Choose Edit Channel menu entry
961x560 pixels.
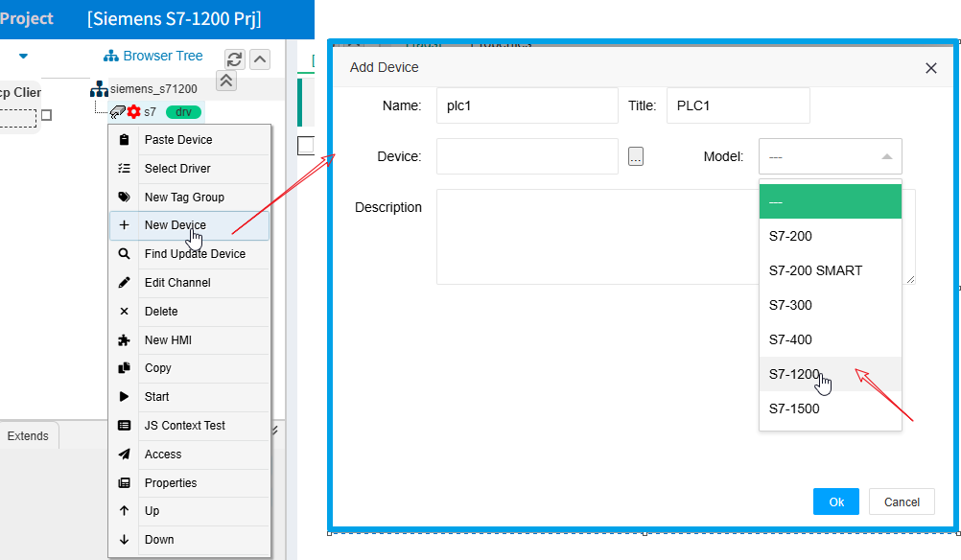coord(190,283)
